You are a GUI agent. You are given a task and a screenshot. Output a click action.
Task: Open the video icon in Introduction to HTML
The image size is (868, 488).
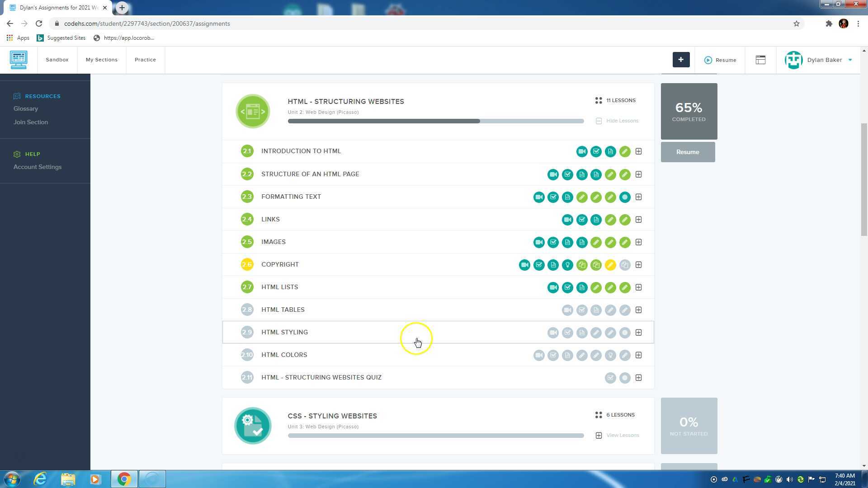click(581, 151)
